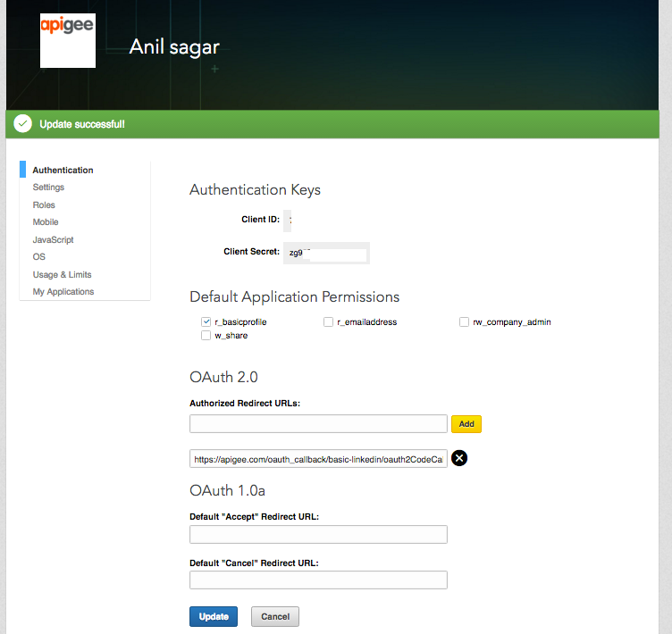Go to Usage & Limits section
This screenshot has width=672, height=634.
(x=63, y=274)
